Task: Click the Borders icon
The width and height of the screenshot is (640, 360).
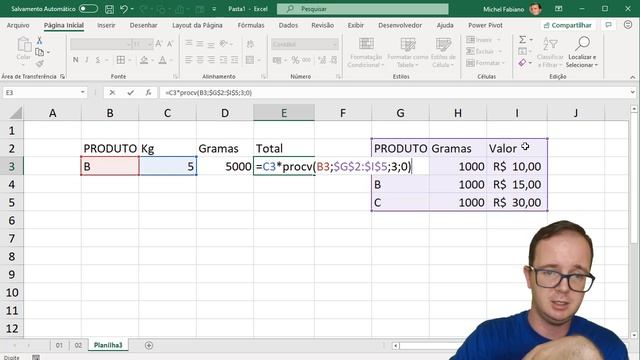Action: pos(121,60)
